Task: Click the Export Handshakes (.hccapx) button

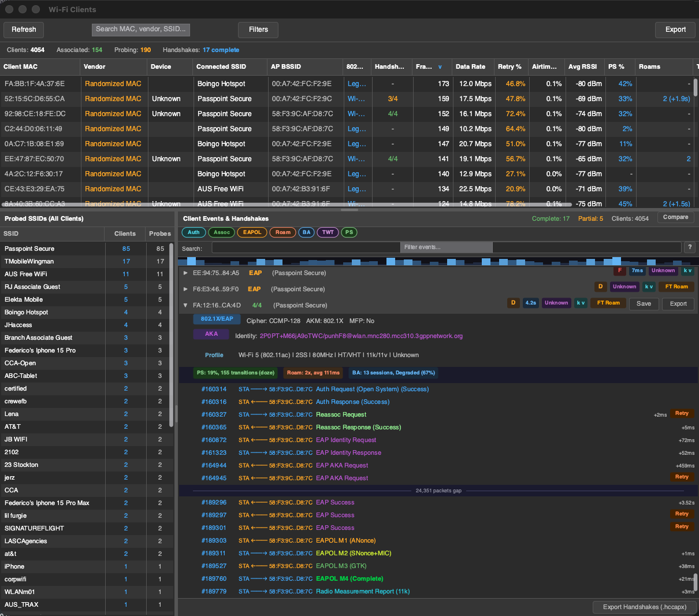Action: pos(644,607)
